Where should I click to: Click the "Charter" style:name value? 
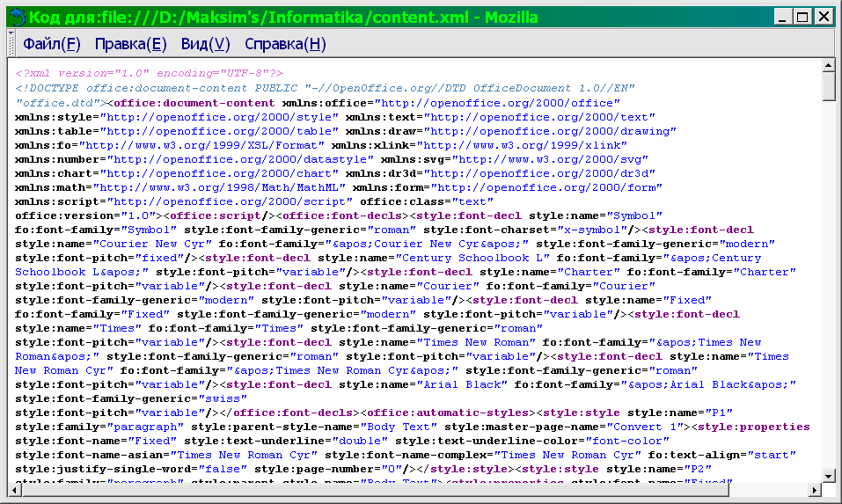pos(589,272)
